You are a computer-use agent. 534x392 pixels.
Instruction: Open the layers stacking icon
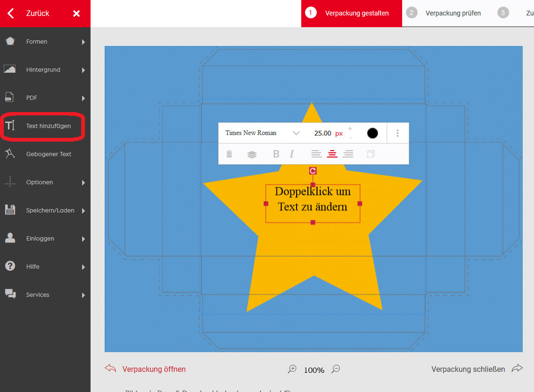[252, 154]
